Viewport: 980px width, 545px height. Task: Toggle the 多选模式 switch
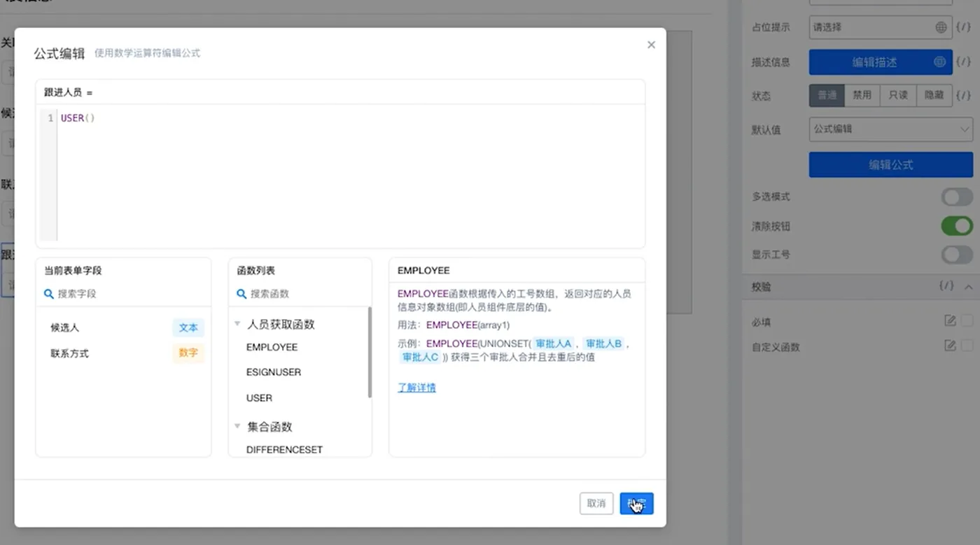click(x=957, y=197)
